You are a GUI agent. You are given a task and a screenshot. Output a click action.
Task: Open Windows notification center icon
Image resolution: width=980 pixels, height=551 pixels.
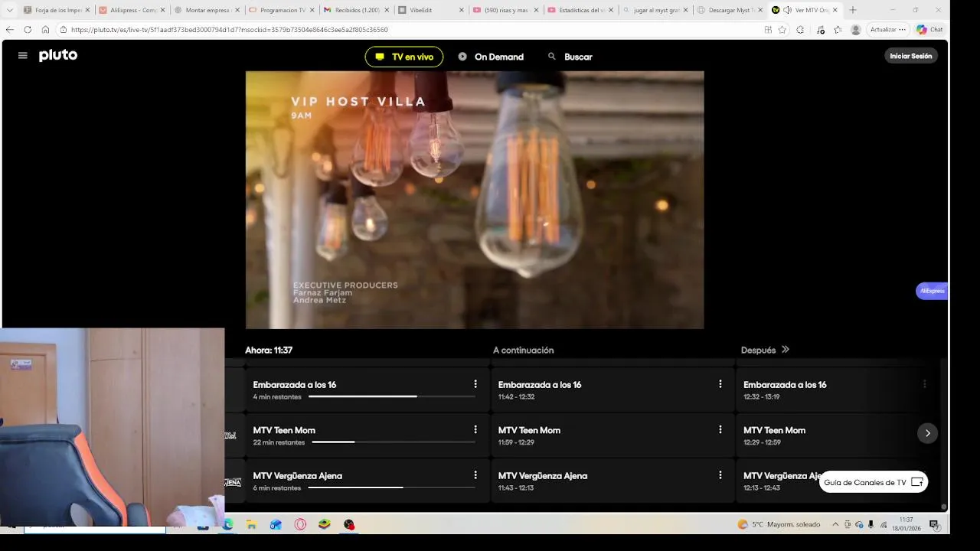[934, 524]
